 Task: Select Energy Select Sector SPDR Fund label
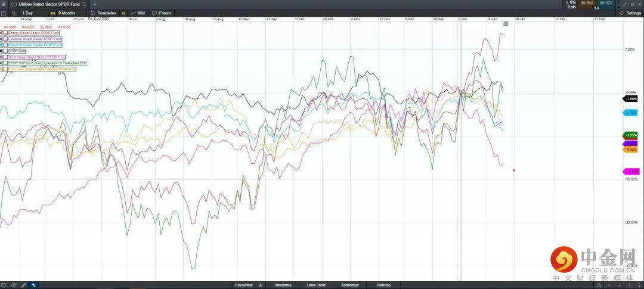coord(33,33)
